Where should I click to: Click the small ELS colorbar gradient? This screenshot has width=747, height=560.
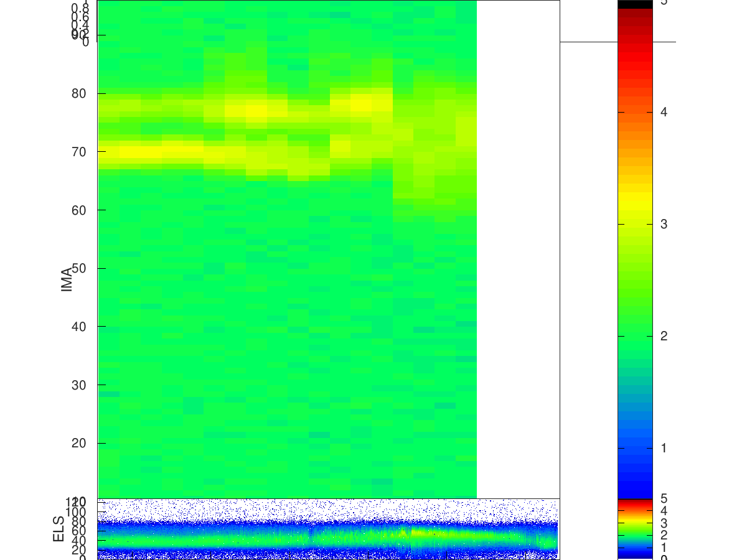[635, 529]
